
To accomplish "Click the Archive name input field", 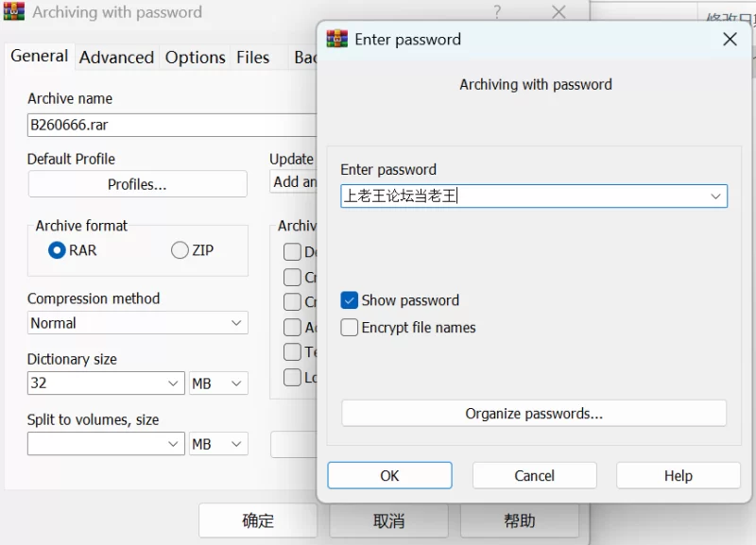I will tap(172, 126).
